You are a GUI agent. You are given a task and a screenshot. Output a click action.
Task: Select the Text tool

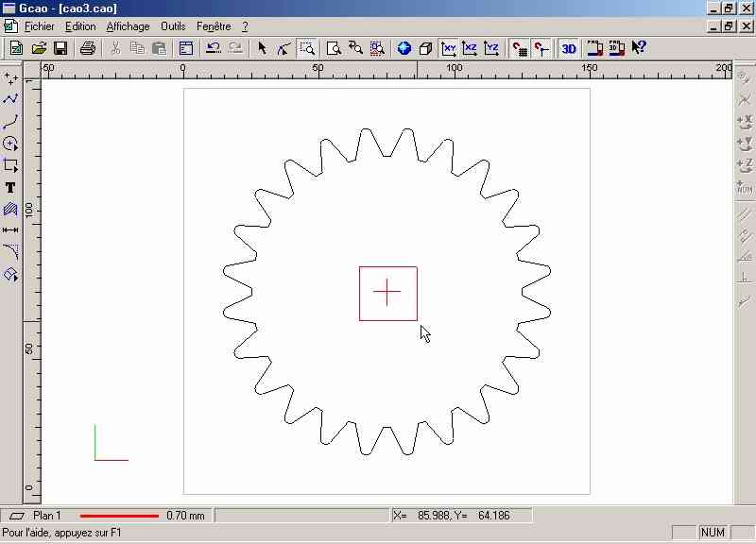(10, 188)
